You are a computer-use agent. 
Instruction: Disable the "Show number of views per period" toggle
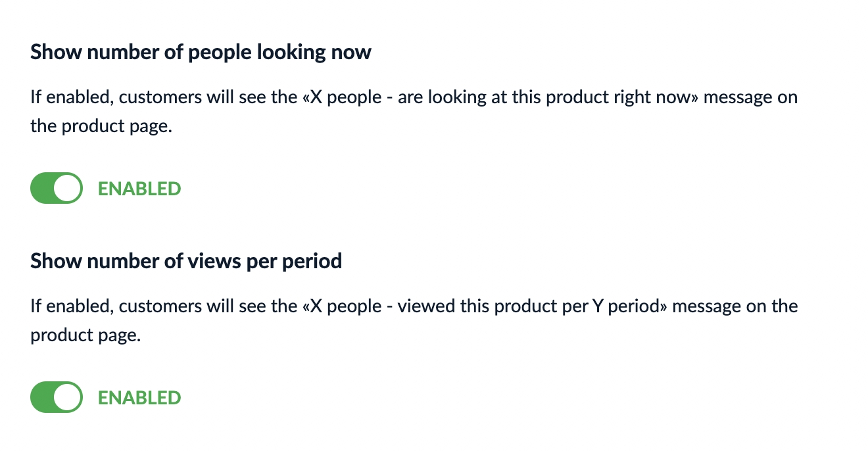(57, 398)
